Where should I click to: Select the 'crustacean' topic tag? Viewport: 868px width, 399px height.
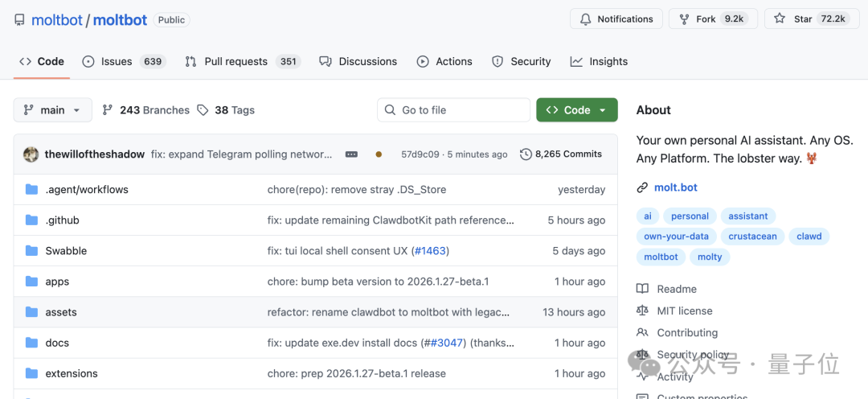click(752, 237)
